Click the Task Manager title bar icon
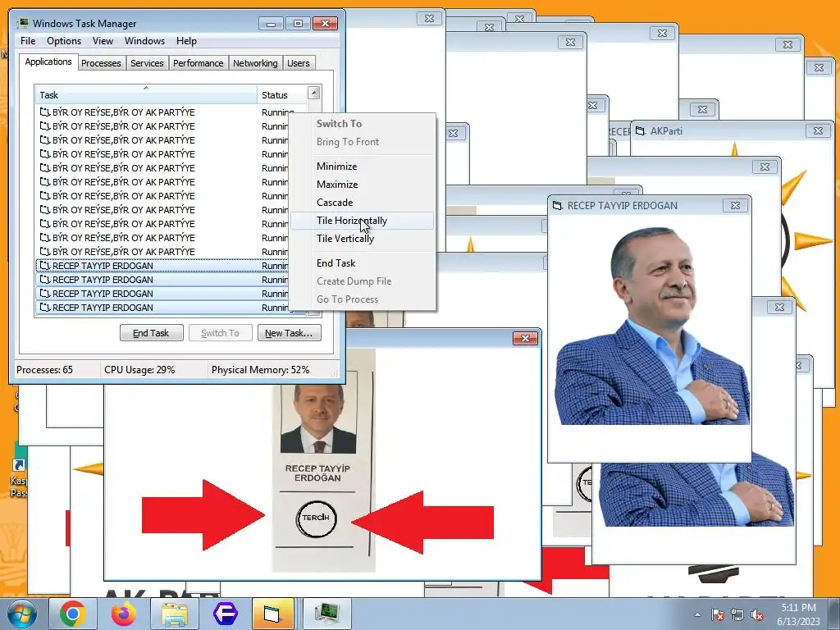This screenshot has height=630, width=840. (x=22, y=23)
